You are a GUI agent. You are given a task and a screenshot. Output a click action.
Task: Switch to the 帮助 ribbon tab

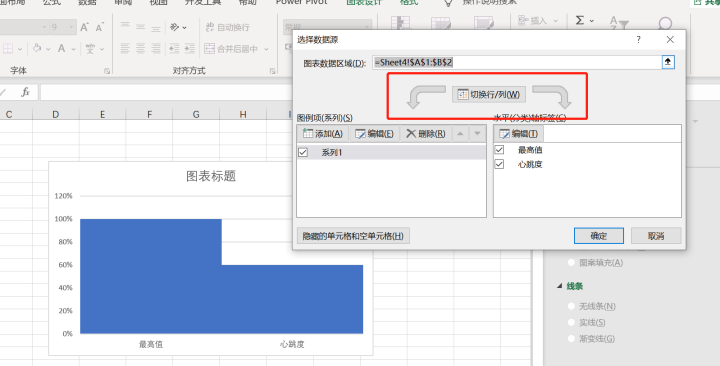point(248,2)
